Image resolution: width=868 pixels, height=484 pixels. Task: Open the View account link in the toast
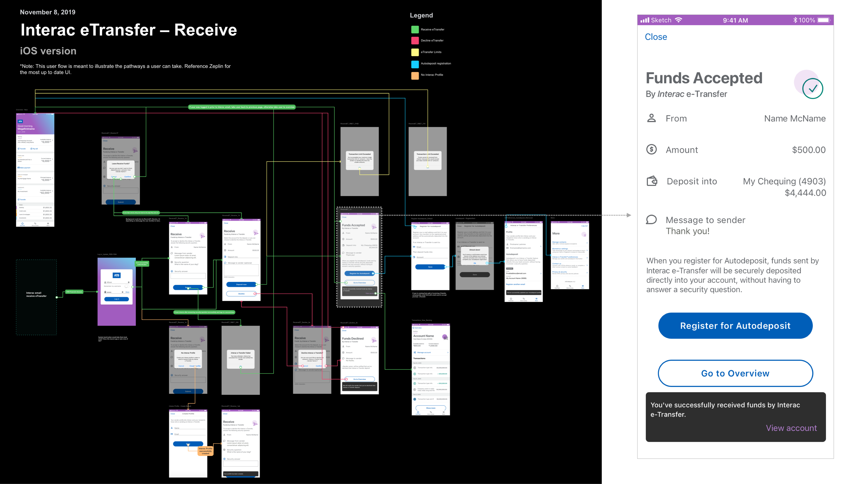[x=791, y=428]
